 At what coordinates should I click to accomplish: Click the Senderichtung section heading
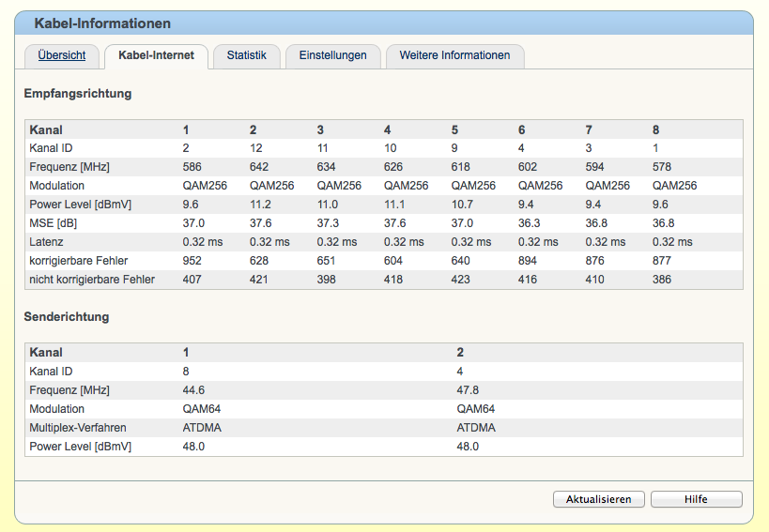67,317
